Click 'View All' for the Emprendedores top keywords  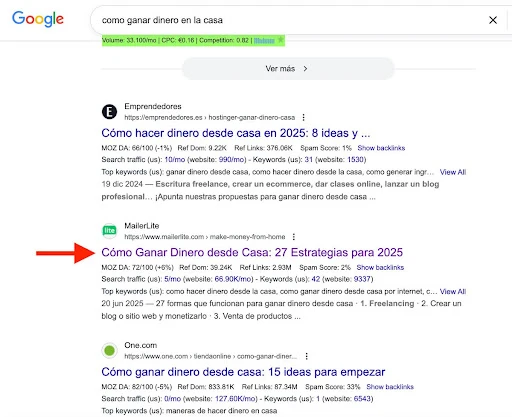453,172
